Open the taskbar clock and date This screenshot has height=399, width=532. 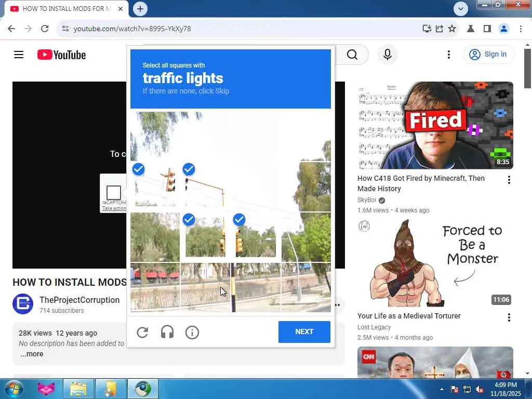506,389
